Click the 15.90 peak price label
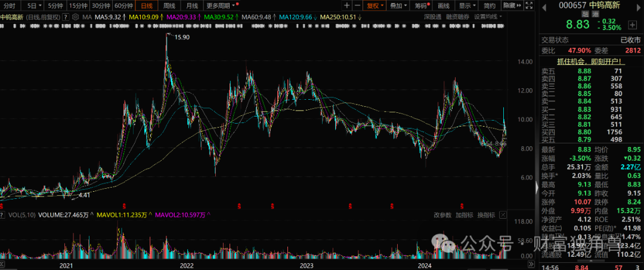Screen dimensions: 644x270 (181, 37)
